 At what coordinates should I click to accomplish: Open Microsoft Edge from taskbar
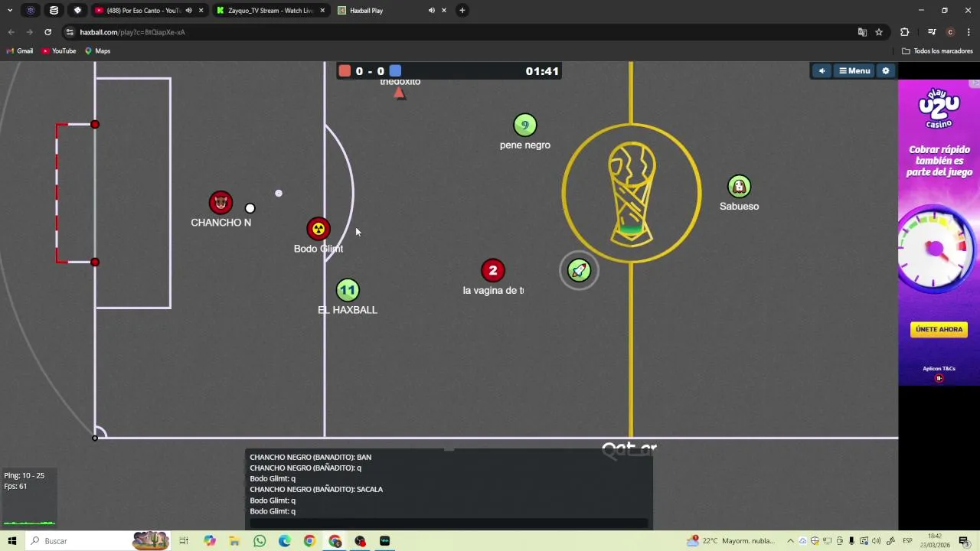click(x=285, y=541)
